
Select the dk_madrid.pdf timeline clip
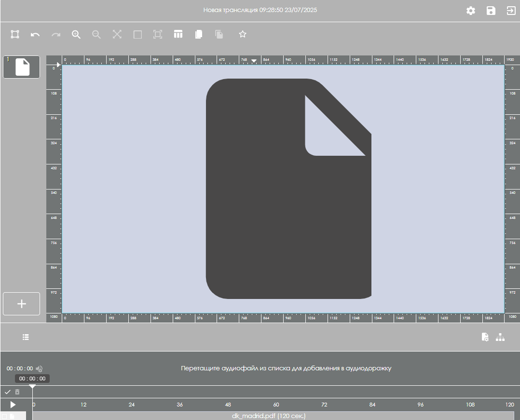pos(269,416)
